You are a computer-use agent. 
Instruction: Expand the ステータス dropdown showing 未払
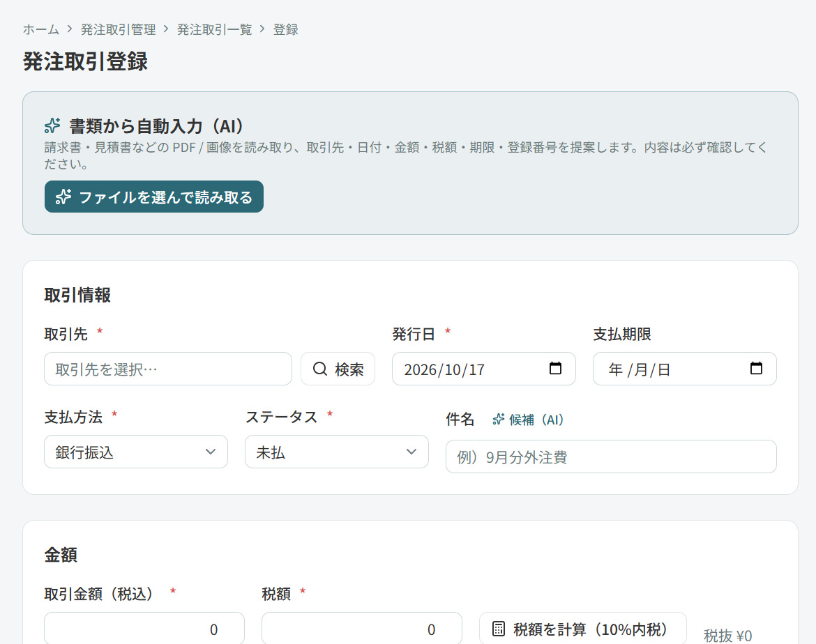[x=337, y=452]
